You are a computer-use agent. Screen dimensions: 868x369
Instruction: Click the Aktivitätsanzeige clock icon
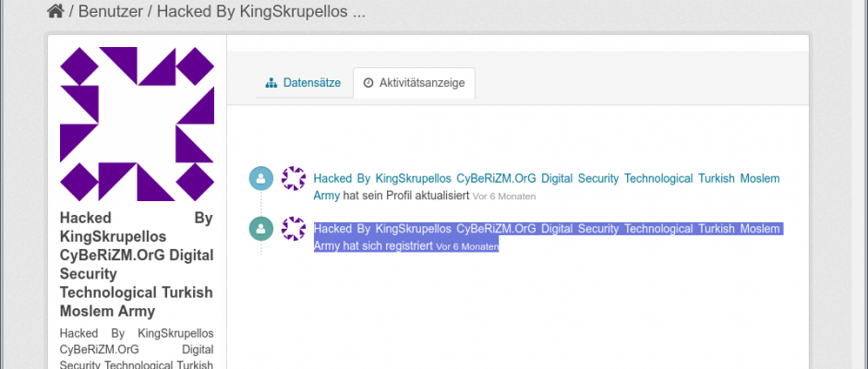[368, 83]
